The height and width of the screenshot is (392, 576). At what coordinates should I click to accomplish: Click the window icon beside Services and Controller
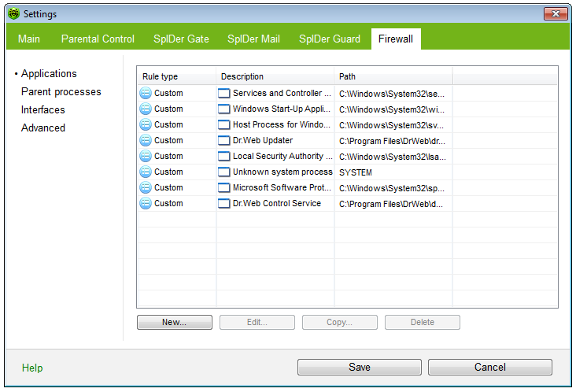click(224, 93)
